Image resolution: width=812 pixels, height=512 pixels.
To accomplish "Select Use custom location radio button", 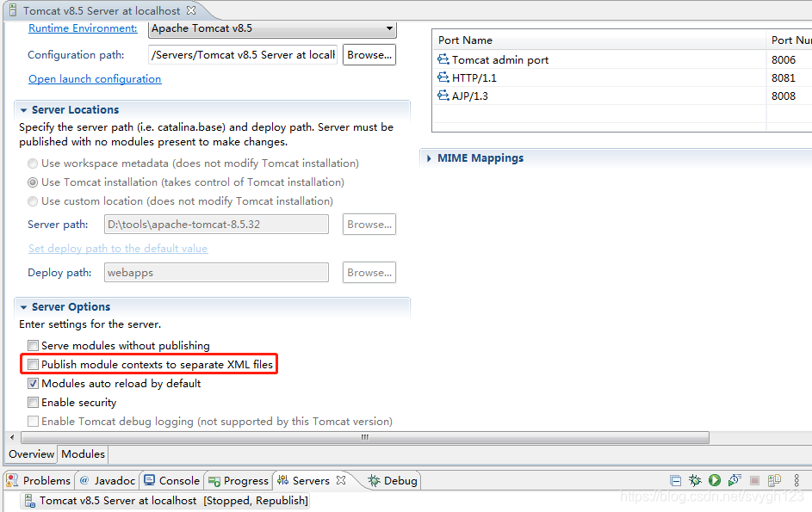I will [x=33, y=201].
